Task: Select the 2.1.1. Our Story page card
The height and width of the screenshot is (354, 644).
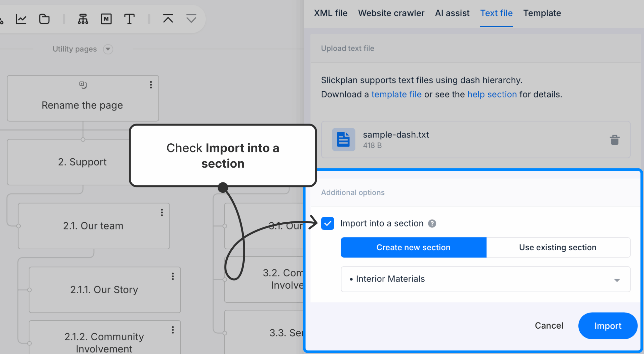Action: (x=105, y=290)
